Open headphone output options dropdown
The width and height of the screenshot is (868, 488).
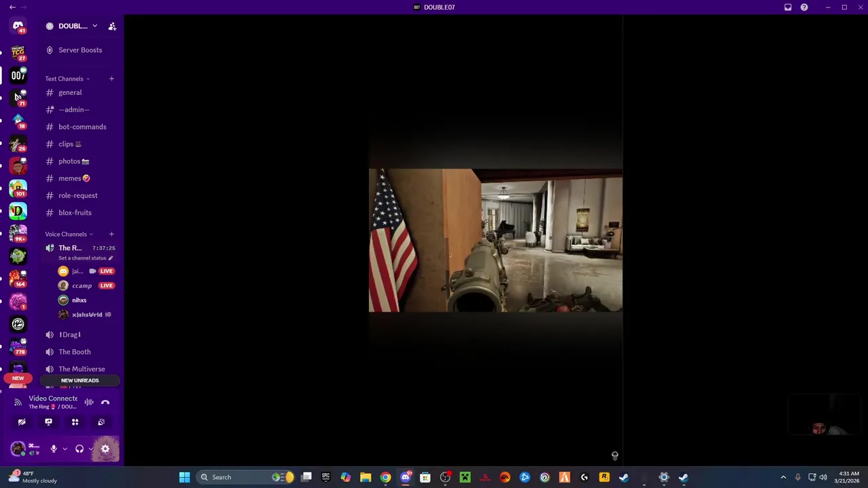tap(91, 449)
